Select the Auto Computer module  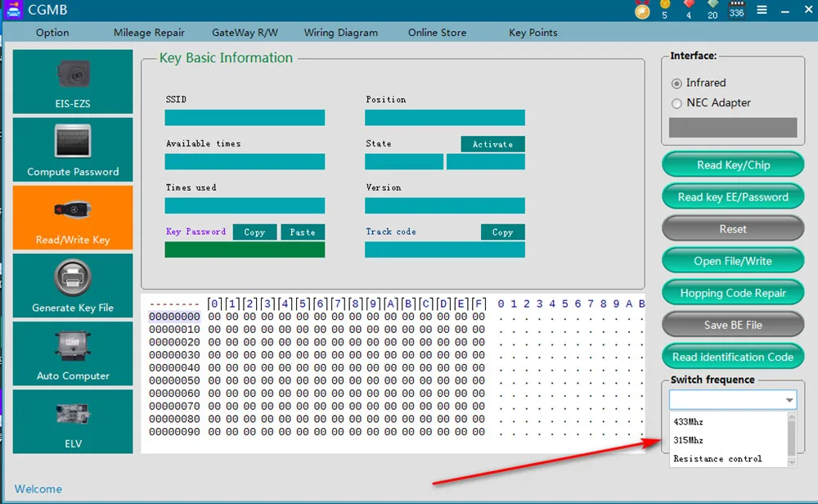click(x=73, y=353)
